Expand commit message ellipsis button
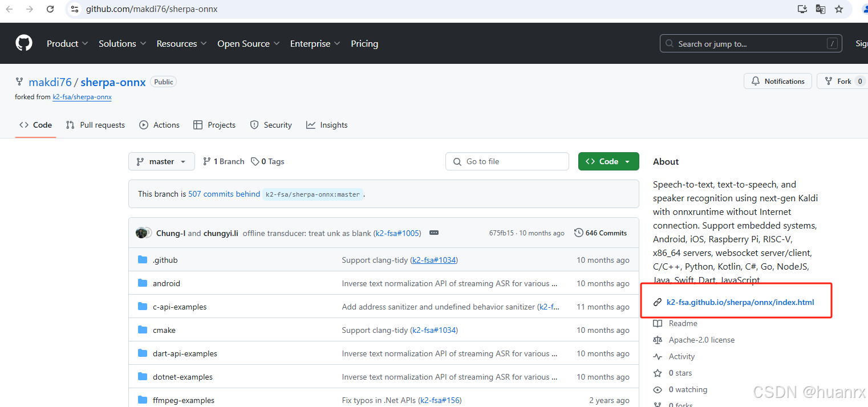Screen dimensions: 868x407 coord(434,233)
